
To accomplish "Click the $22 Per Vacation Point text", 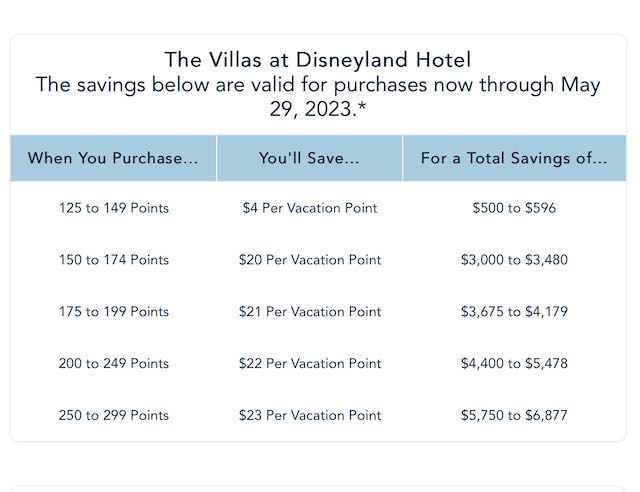I will click(x=310, y=363).
